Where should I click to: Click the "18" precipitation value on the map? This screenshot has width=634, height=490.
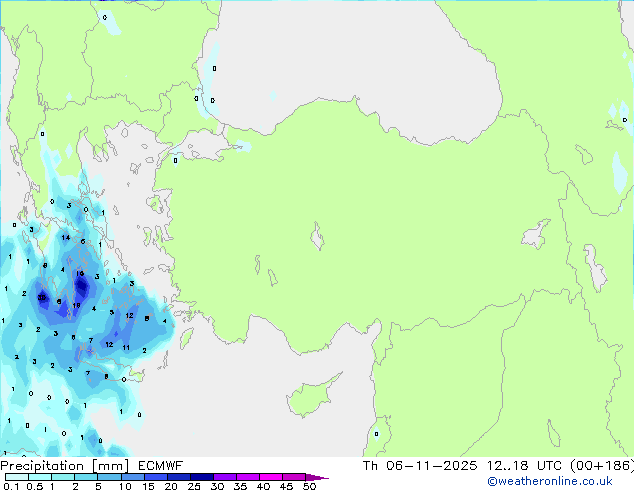coord(76,305)
